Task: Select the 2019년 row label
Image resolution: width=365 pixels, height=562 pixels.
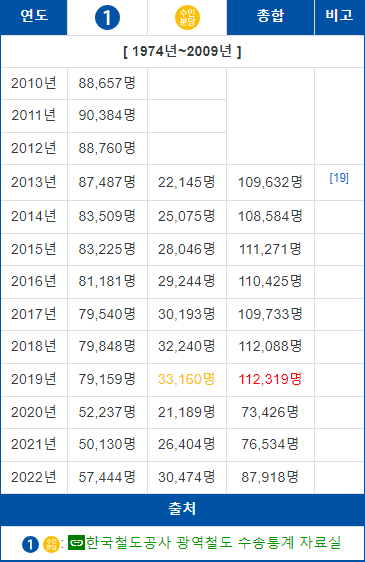Action: (34, 379)
